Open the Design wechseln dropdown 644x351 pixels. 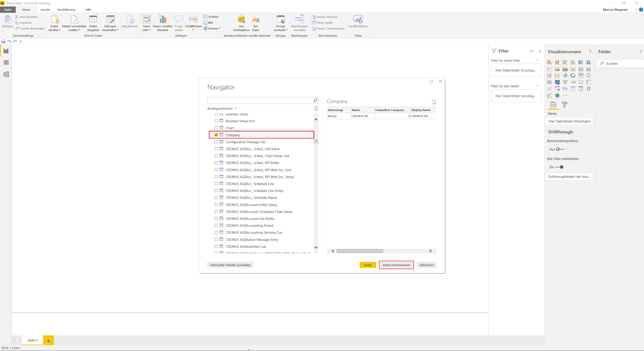click(x=280, y=23)
